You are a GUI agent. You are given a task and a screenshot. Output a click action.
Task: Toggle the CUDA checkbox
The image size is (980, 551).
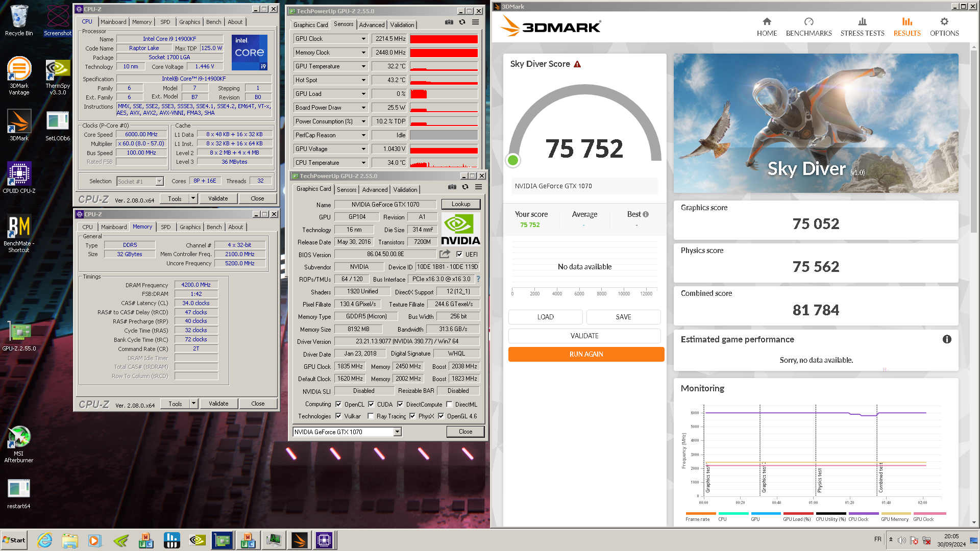pyautogui.click(x=371, y=404)
